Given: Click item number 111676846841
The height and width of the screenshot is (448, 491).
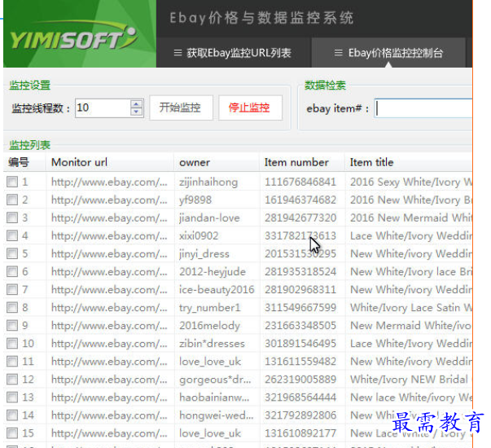Looking at the screenshot, I should pos(300,182).
